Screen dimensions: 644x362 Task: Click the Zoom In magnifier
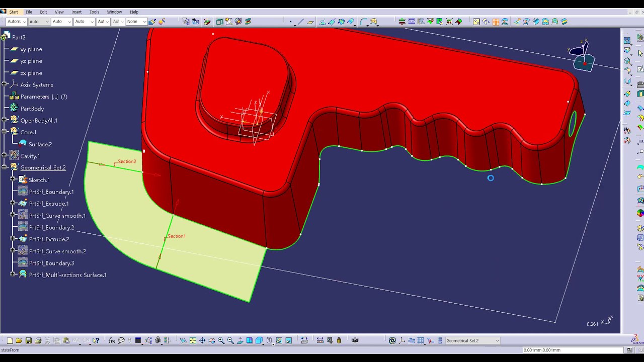coord(221,340)
